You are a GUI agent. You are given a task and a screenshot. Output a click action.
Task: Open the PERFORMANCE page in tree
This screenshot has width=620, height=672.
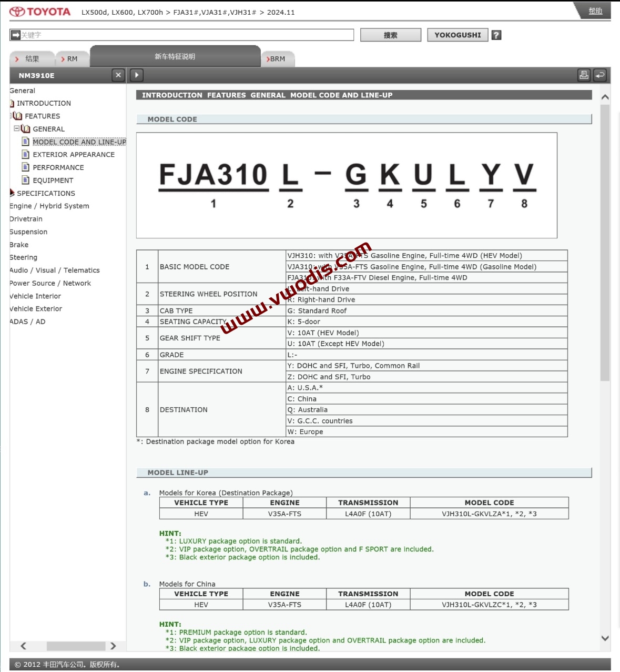(58, 167)
